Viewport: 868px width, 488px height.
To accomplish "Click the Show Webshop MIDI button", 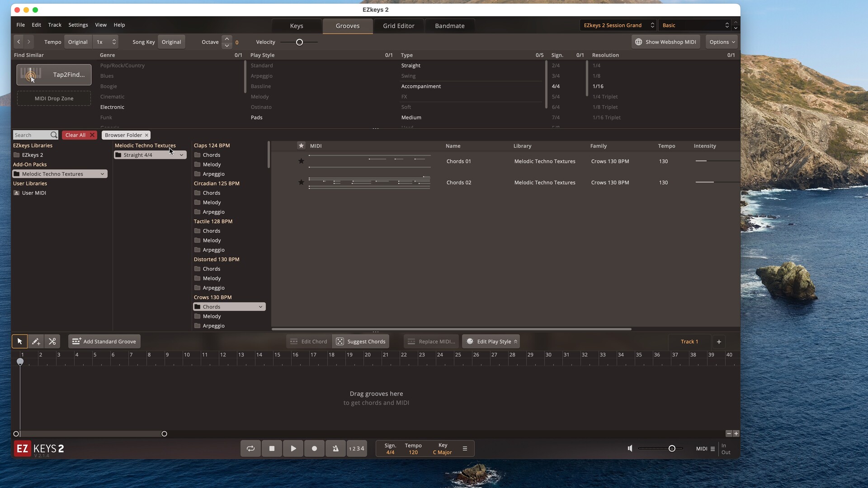I will click(x=665, y=42).
